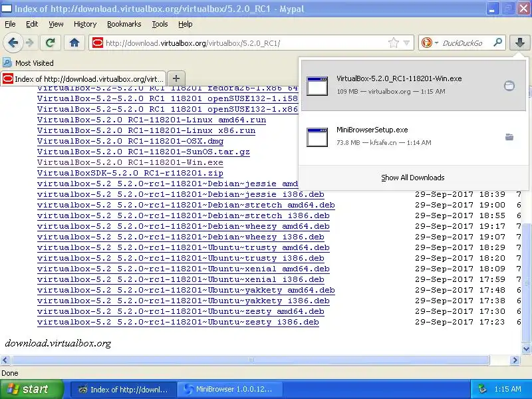The image size is (532, 399).
Task: Open the History menu
Action: 85,24
